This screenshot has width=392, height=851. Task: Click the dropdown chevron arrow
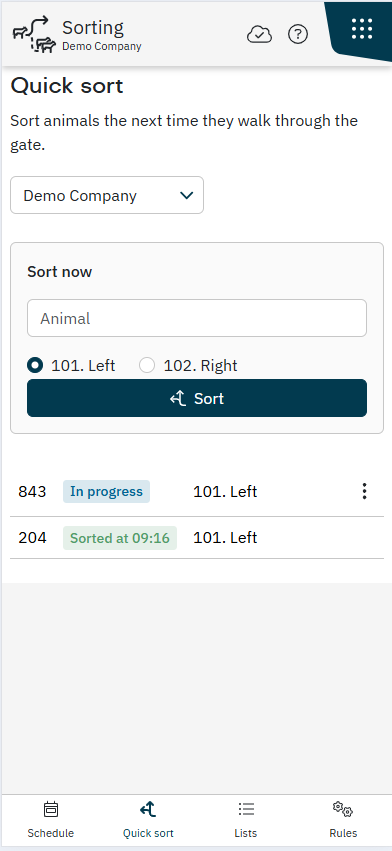coord(186,195)
